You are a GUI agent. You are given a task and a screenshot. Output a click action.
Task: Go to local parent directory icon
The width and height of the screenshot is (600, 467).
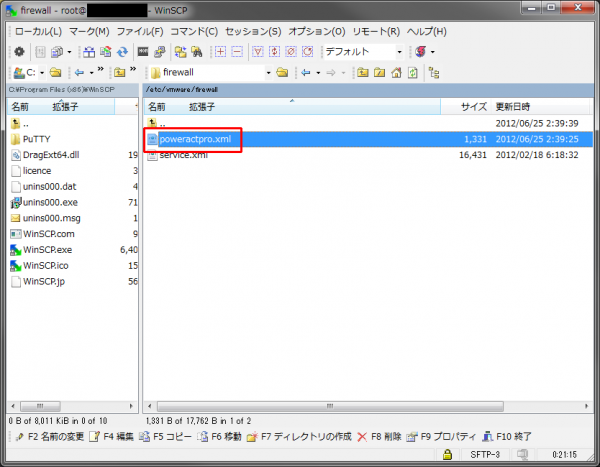120,72
